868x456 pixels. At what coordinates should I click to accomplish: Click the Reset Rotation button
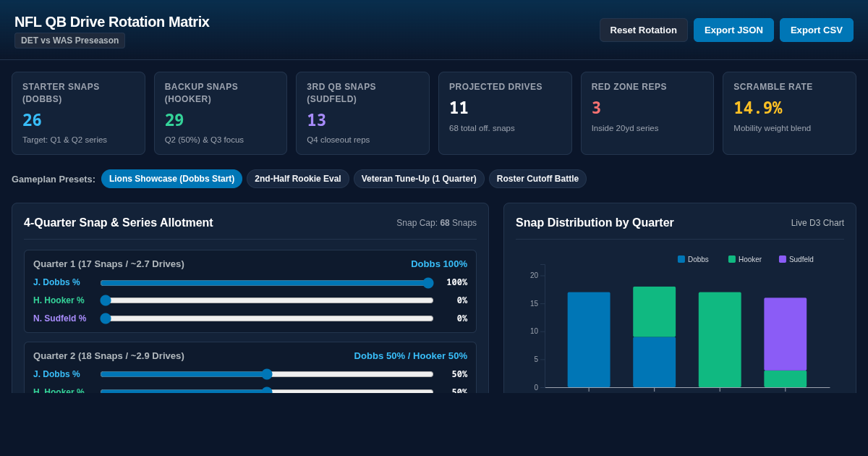pyautogui.click(x=643, y=30)
